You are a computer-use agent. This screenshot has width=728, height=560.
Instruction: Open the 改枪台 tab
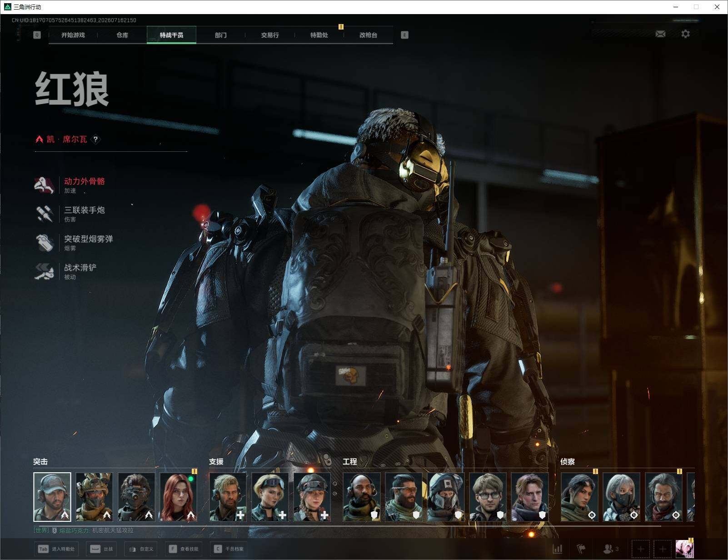(368, 35)
